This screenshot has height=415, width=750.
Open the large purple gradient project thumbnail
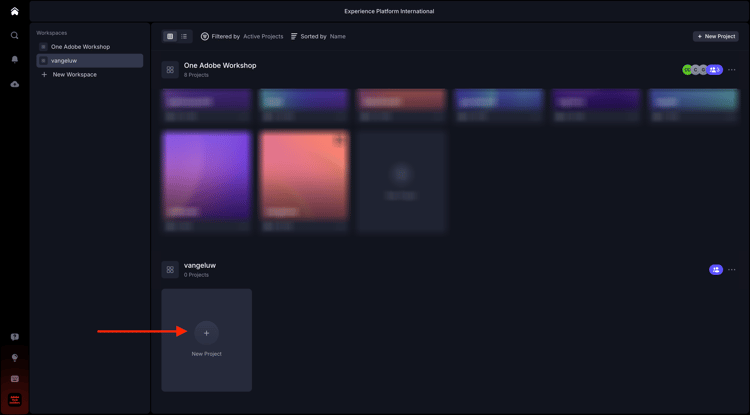pos(207,175)
